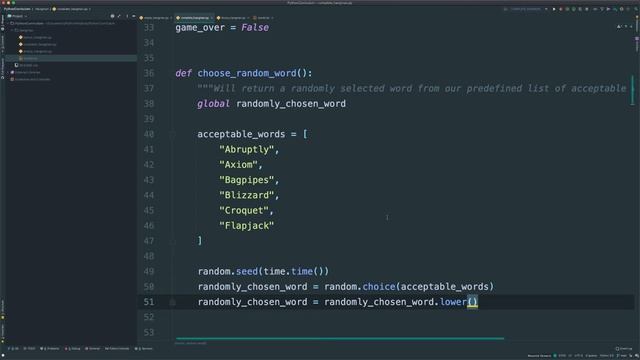This screenshot has height=360, width=640.
Task: Click the fold end marker at line 47
Action: (173, 241)
